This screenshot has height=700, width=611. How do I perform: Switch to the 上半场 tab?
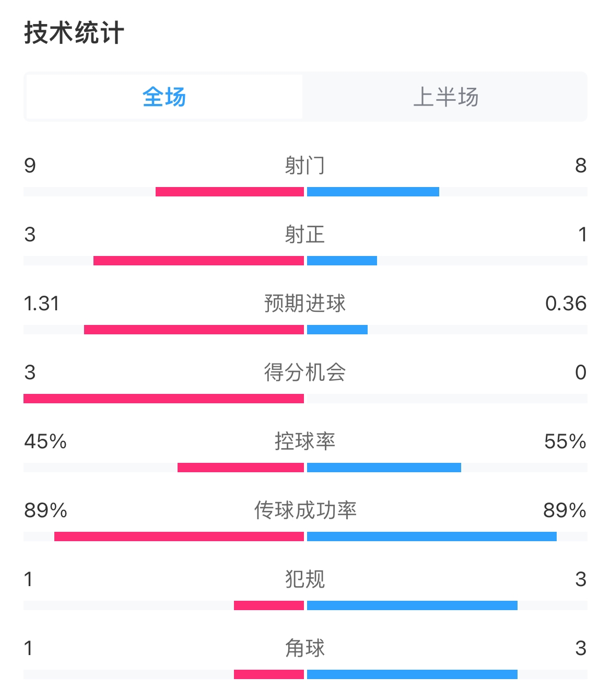(445, 97)
